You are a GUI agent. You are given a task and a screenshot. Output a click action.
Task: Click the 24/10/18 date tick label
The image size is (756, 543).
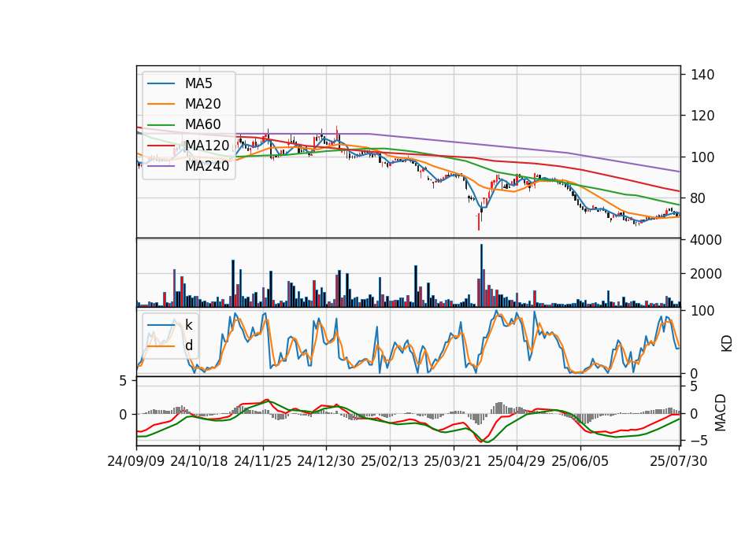pos(199,461)
